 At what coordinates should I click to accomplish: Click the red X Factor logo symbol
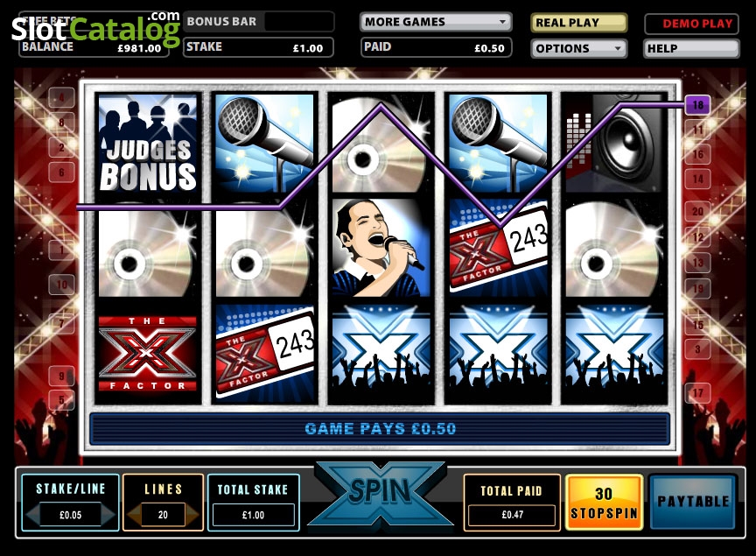point(148,353)
